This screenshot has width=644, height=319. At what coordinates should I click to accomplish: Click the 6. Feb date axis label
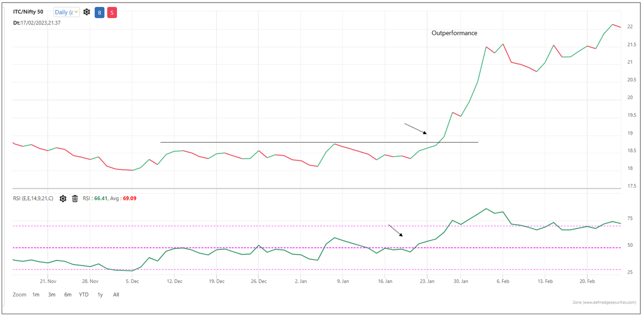(x=503, y=281)
